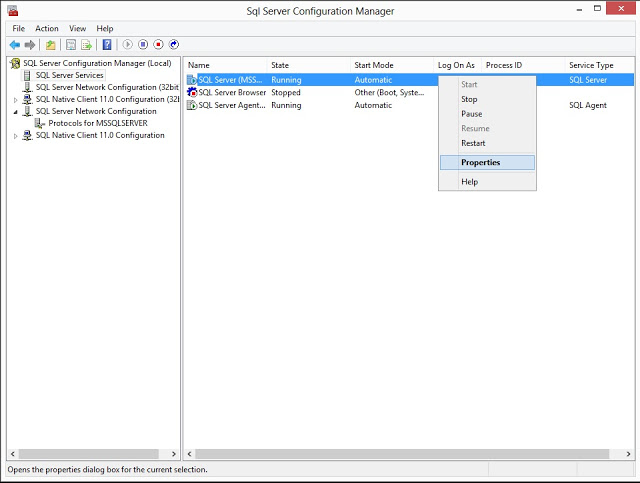Choose Restart in the context menu
The image size is (640, 483).
tap(487, 143)
